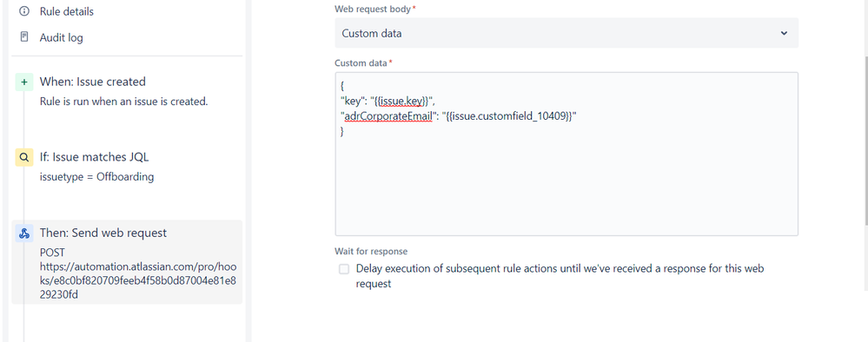Image resolution: width=868 pixels, height=342 pixels.
Task: Click the blue webhook action icon
Action: point(23,233)
